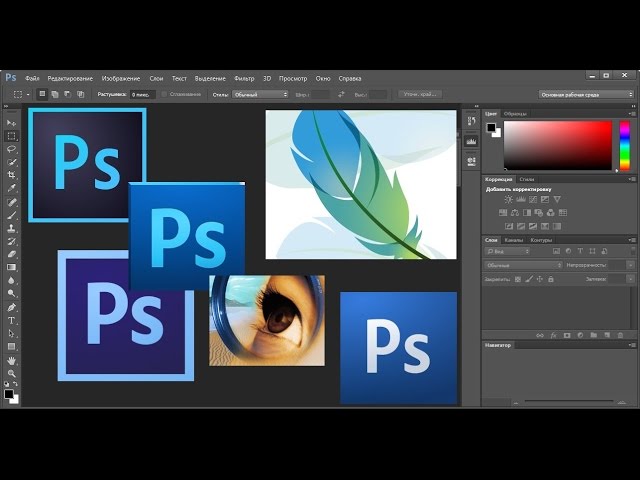Select the Crop tool

[11, 175]
